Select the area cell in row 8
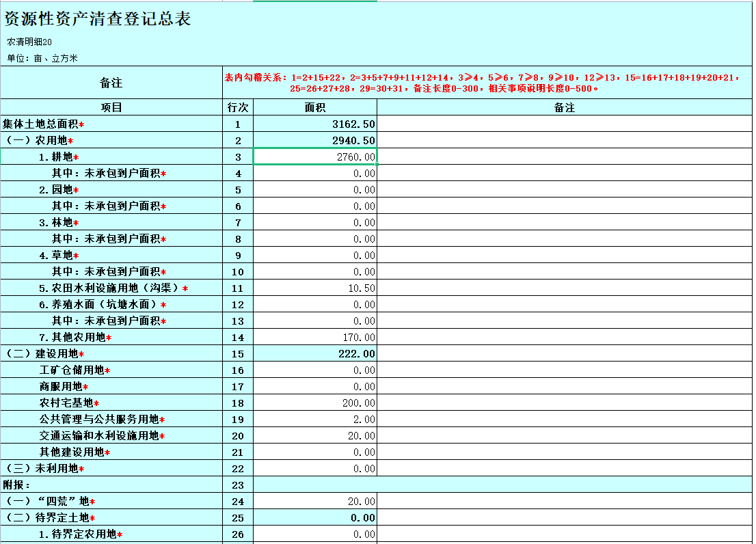Image resolution: width=756 pixels, height=544 pixels. (315, 239)
